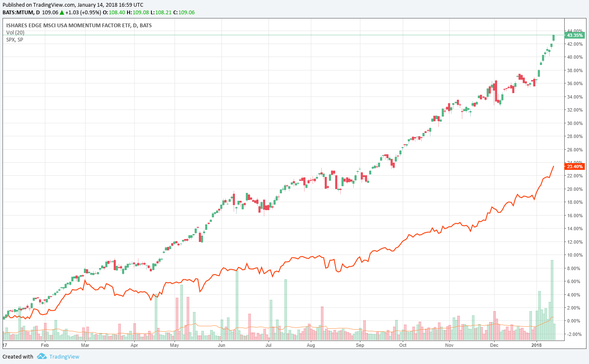Click the Aug label on time axis
Image resolution: width=589 pixels, height=364 pixels.
tap(310, 346)
